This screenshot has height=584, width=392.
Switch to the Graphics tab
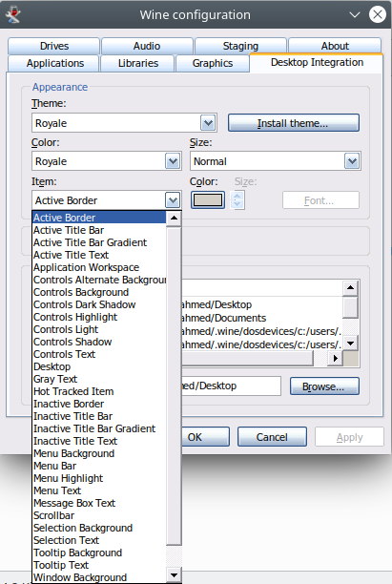click(x=213, y=63)
